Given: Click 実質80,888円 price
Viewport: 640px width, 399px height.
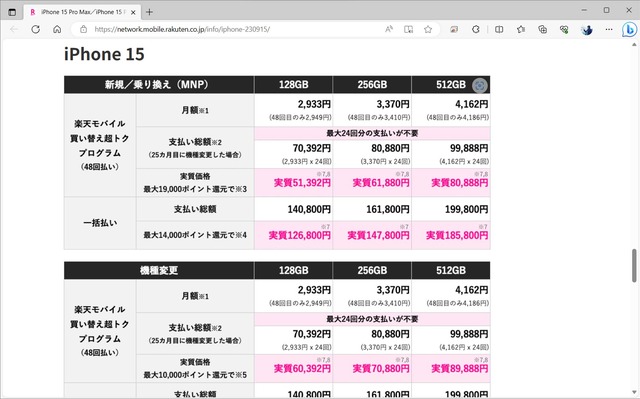Looking at the screenshot, I should coord(460,182).
